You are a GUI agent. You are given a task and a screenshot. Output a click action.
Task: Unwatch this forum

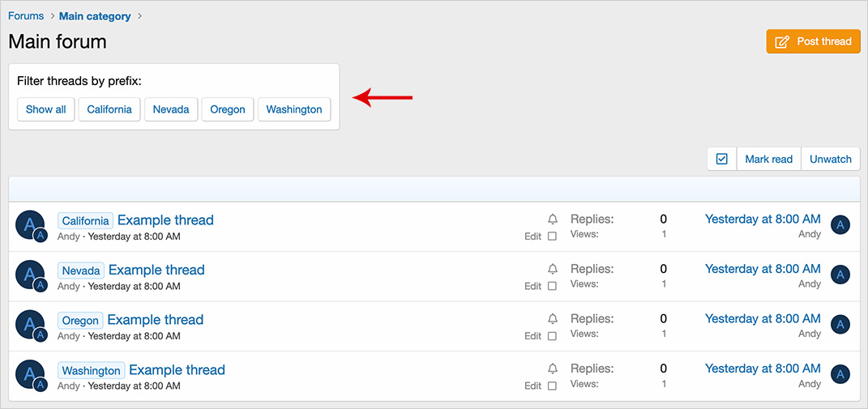pos(831,159)
